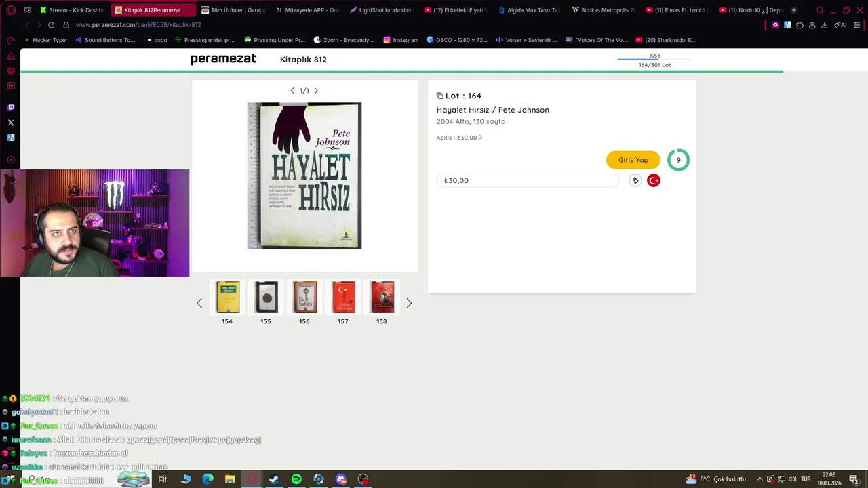This screenshot has height=488, width=868.
Task: Click the ₺30,00 bid amount field
Action: pyautogui.click(x=528, y=180)
